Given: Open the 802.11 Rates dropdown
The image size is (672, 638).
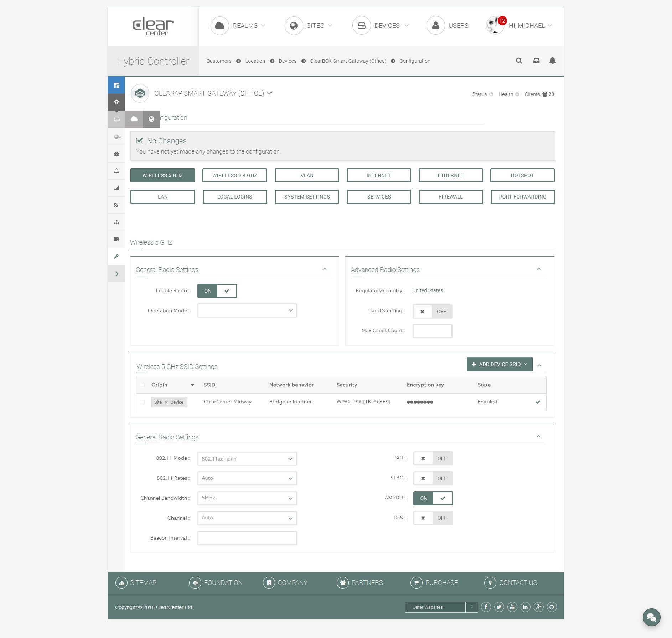Looking at the screenshot, I should [247, 478].
